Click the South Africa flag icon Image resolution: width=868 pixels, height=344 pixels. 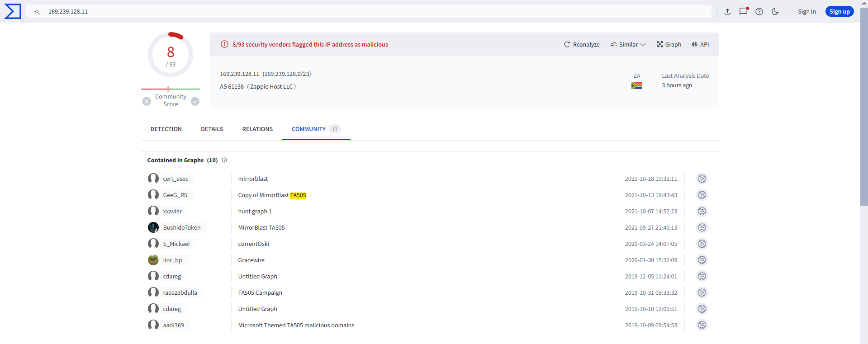(637, 85)
